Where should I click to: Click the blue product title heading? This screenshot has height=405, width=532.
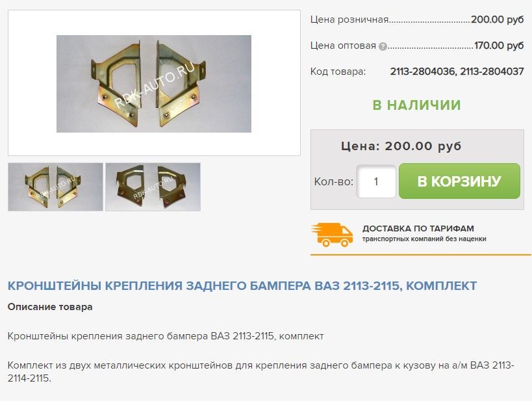[242, 286]
